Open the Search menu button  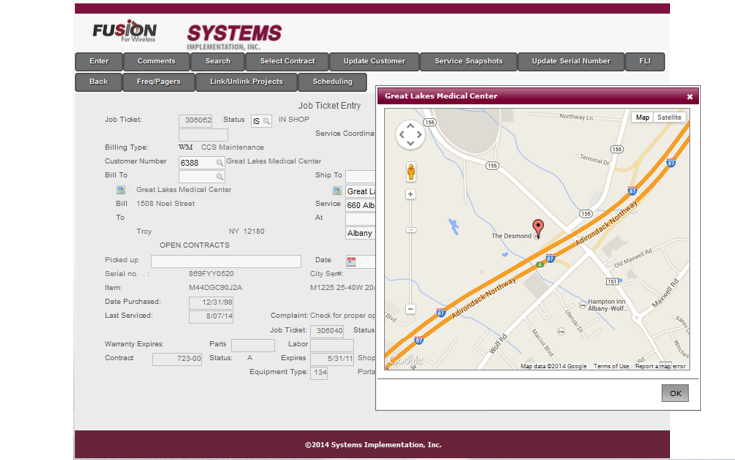click(218, 61)
